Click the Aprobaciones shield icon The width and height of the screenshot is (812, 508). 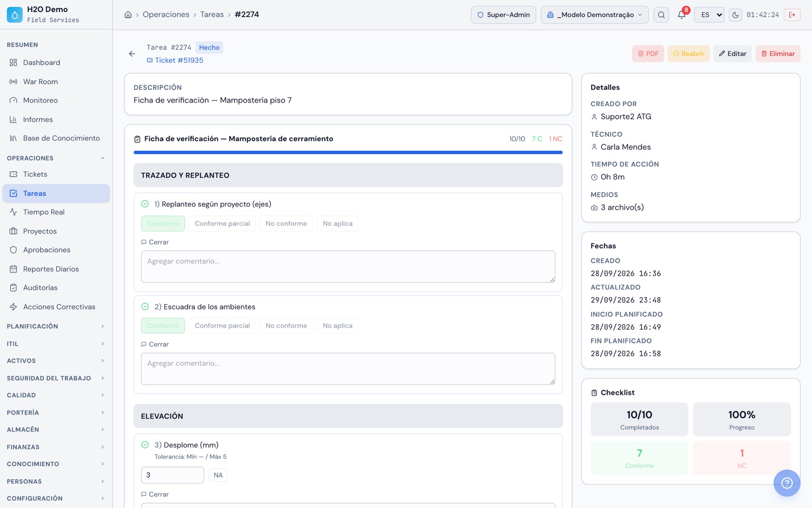click(13, 250)
